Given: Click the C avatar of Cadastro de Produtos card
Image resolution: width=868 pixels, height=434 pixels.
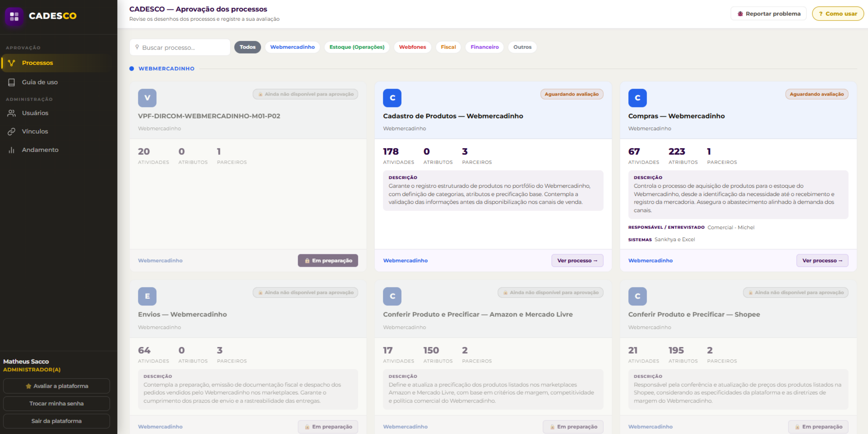Looking at the screenshot, I should pyautogui.click(x=392, y=98).
